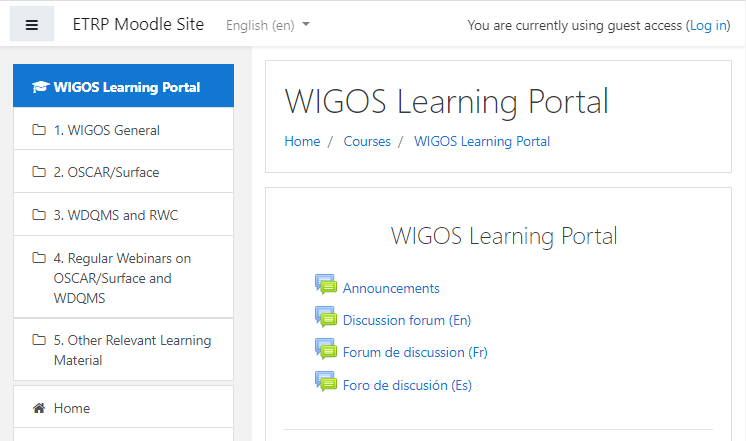Open the ETRP Moodle Site title link
The width and height of the screenshot is (746, 441).
138,24
